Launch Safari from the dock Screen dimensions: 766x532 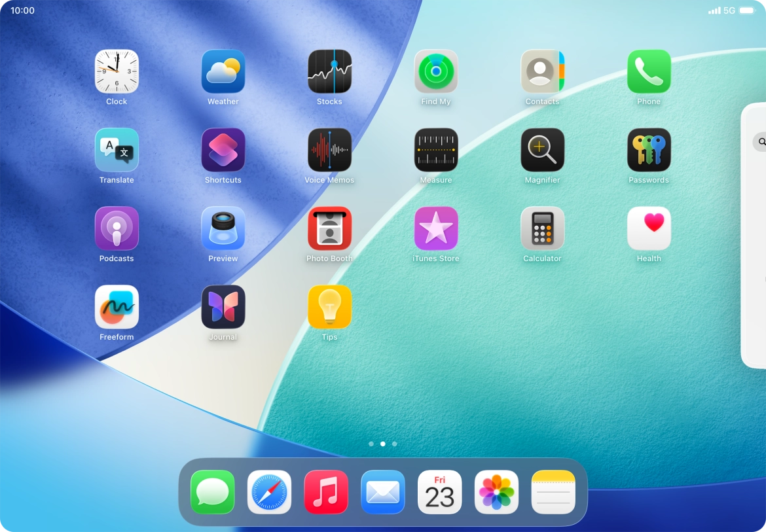pyautogui.click(x=269, y=492)
